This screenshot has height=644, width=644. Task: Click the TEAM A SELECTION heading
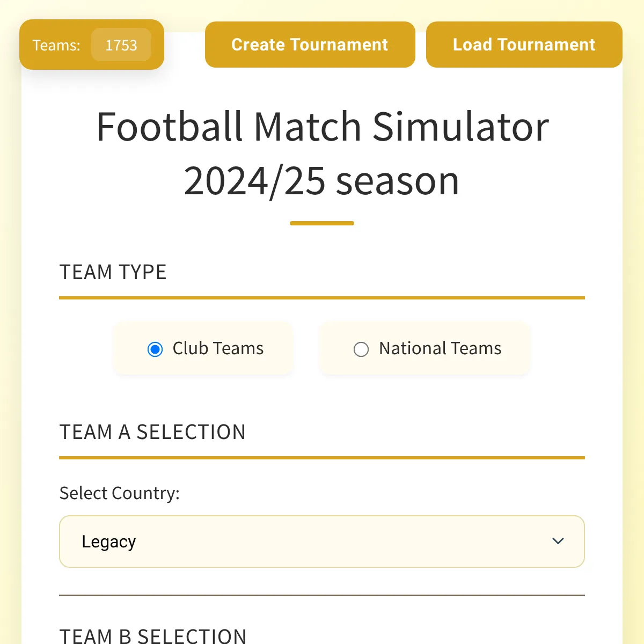pyautogui.click(x=152, y=432)
